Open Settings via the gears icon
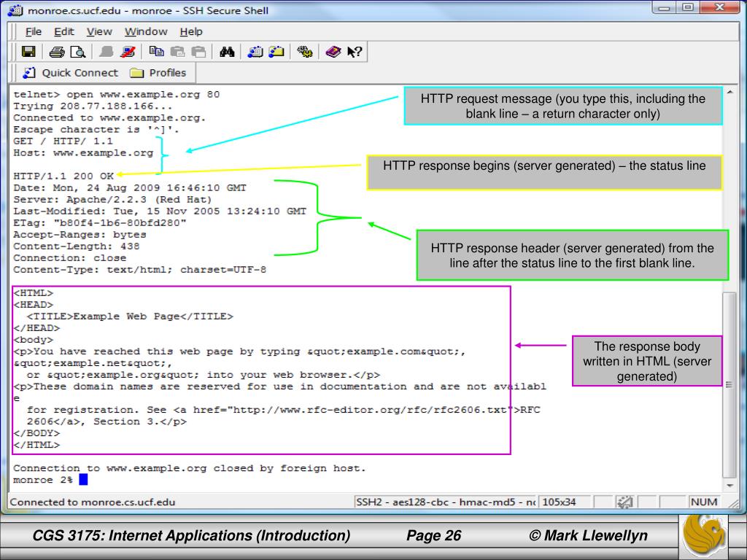The image size is (747, 560). click(305, 52)
